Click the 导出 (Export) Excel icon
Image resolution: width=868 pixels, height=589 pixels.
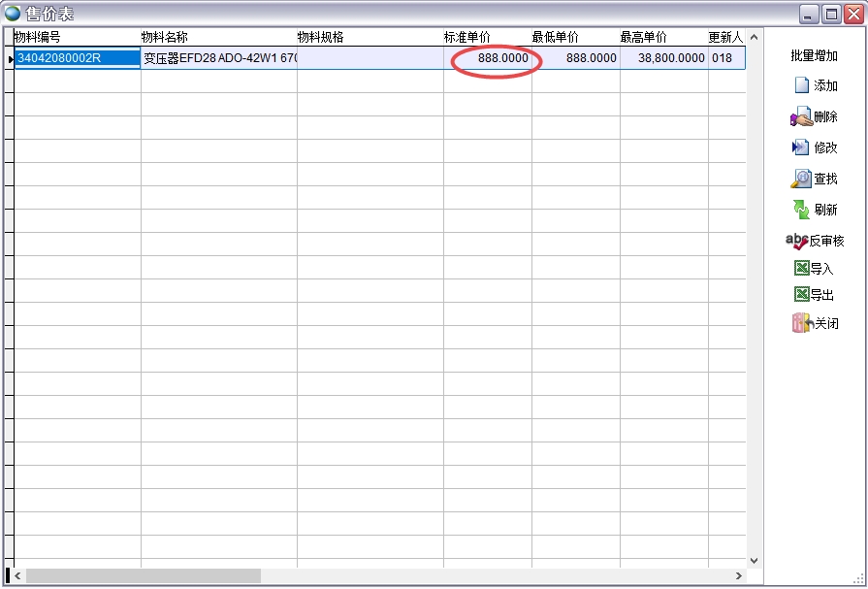point(801,295)
